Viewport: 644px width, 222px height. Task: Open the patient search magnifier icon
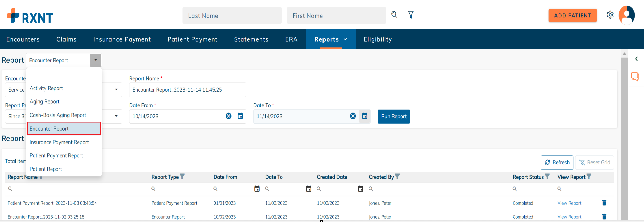point(394,15)
